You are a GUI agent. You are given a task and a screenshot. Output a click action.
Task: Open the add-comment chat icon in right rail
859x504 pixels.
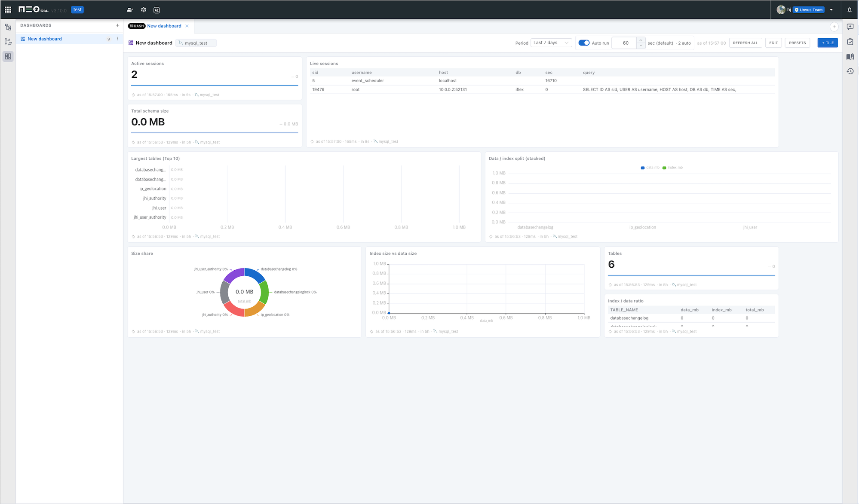click(x=850, y=27)
